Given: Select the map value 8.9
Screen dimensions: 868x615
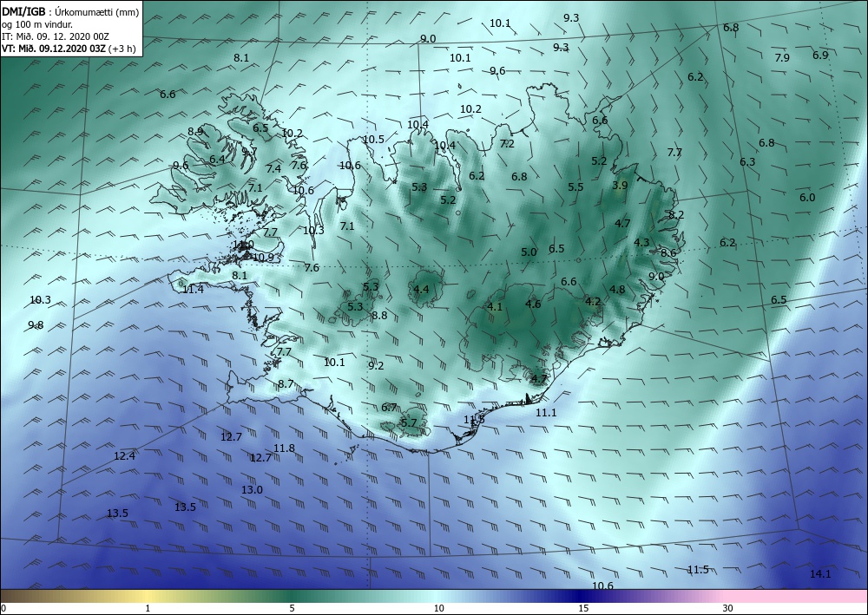Looking at the screenshot, I should [x=195, y=132].
